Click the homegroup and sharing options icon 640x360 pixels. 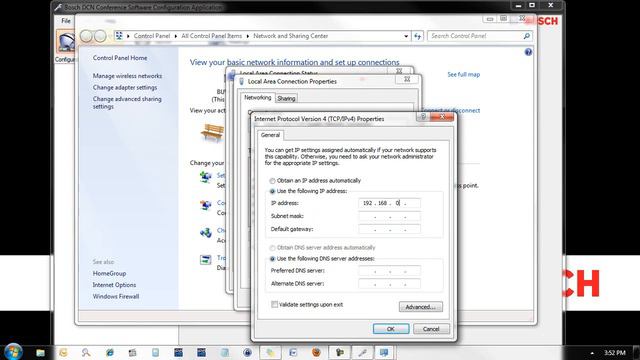[205, 232]
